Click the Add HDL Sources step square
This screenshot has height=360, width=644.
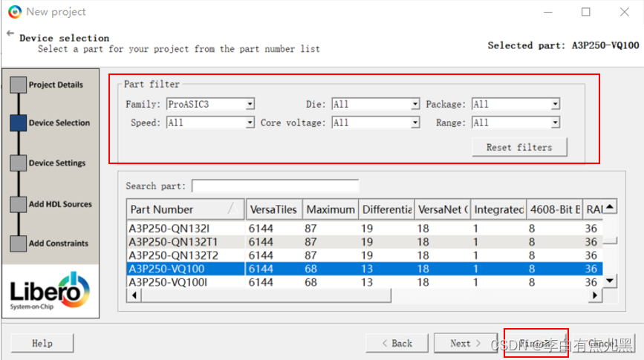point(18,204)
